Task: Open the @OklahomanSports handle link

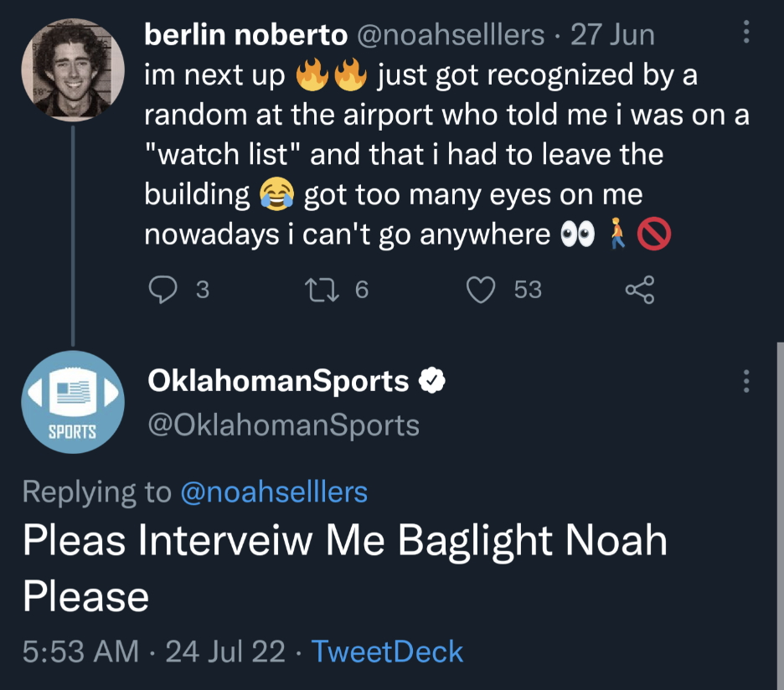Action: click(x=283, y=425)
